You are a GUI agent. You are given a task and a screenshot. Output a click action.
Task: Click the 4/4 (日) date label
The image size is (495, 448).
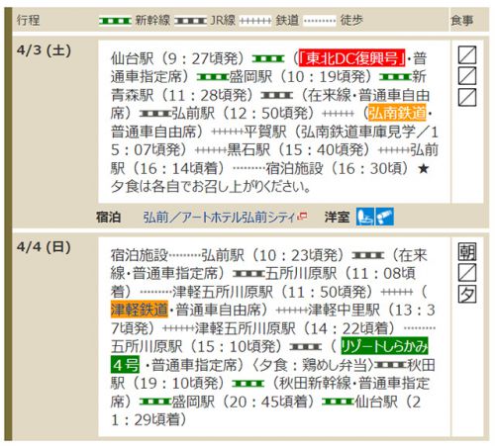point(44,247)
